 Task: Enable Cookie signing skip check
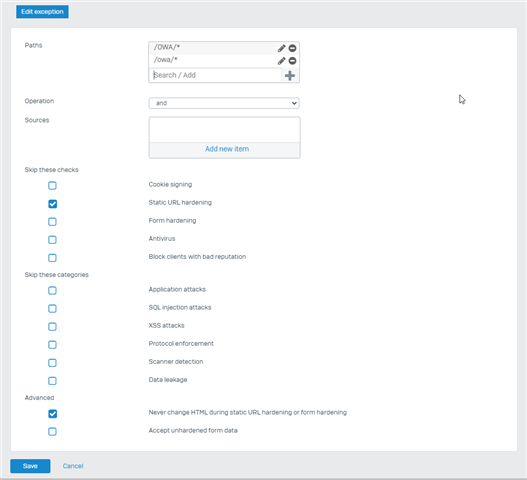pos(52,186)
